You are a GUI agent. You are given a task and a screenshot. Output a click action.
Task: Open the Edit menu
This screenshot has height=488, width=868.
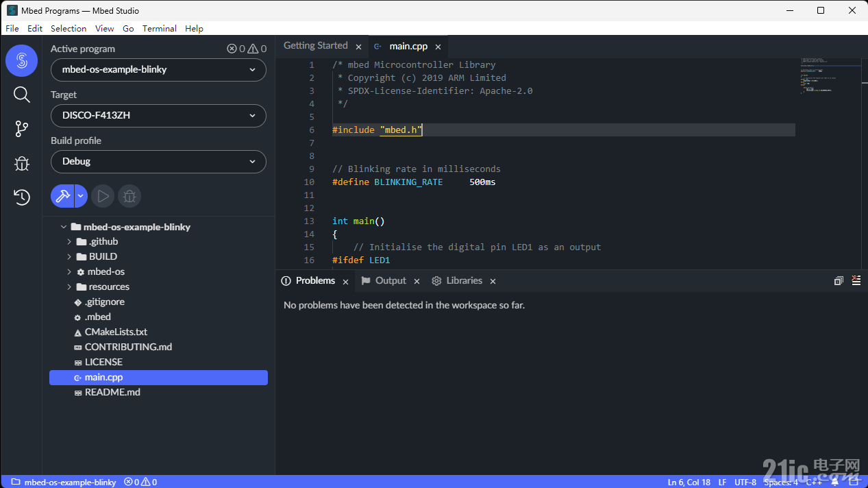point(35,28)
